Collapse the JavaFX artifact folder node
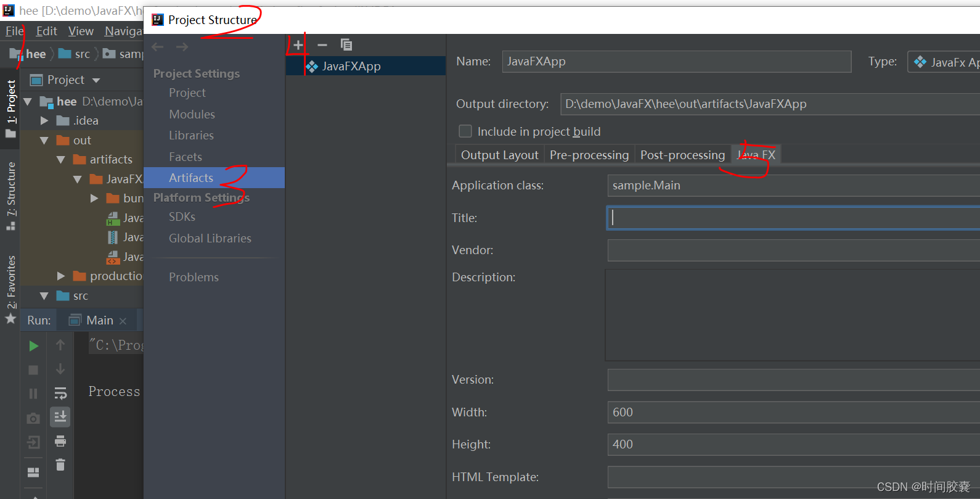The image size is (980, 499). coord(78,179)
